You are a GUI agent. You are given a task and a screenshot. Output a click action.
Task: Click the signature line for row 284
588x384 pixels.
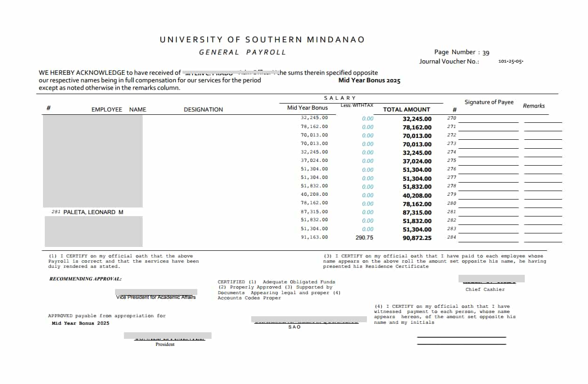(489, 241)
